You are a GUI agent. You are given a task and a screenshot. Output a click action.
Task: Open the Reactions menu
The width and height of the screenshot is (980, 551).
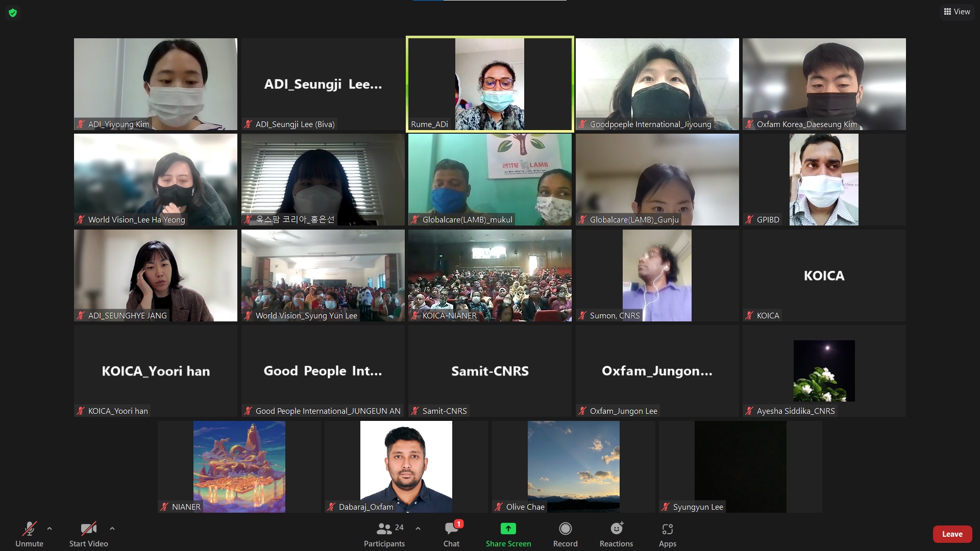pyautogui.click(x=616, y=534)
